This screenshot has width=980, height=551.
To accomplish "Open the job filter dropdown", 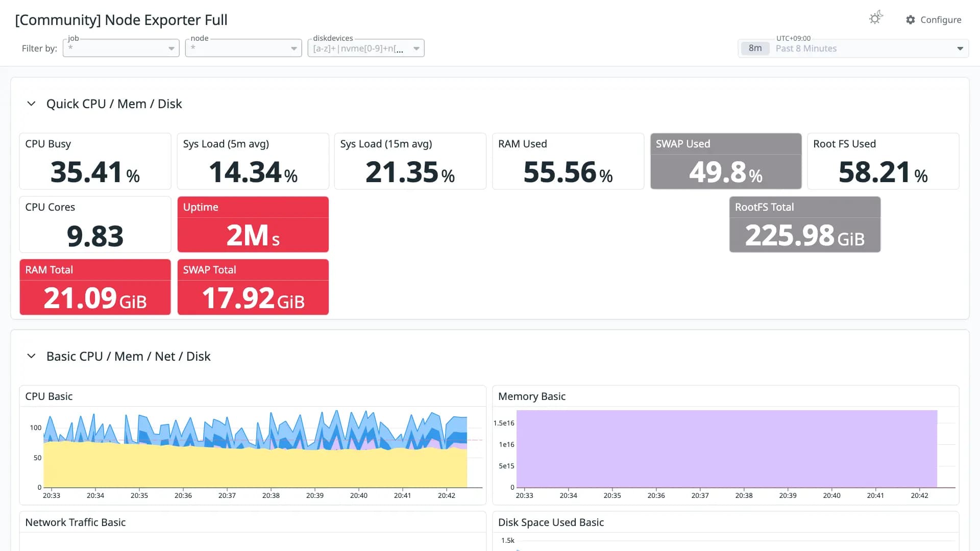I will pos(121,48).
